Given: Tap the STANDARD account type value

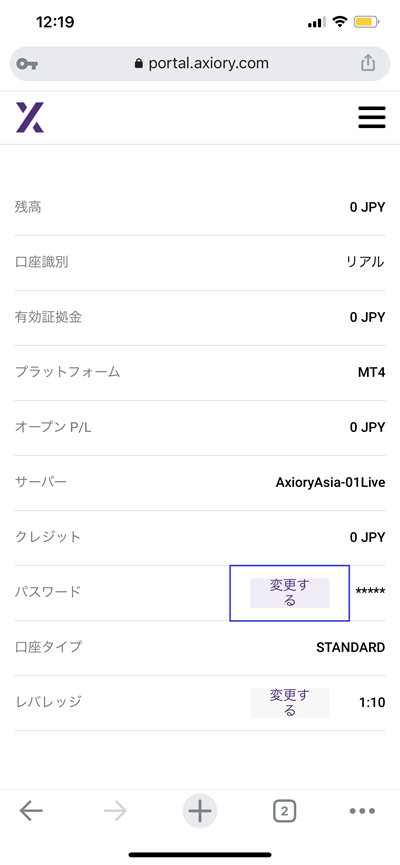Looking at the screenshot, I should [350, 647].
